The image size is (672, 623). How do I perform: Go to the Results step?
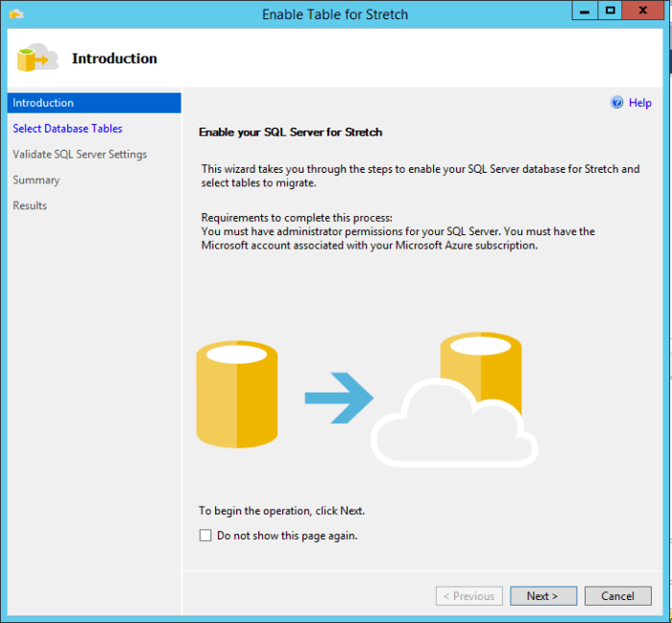(x=30, y=205)
